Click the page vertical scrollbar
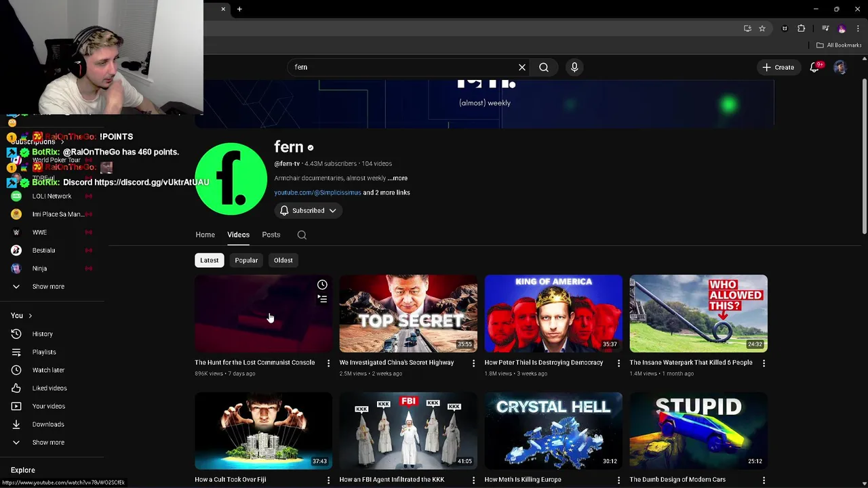This screenshot has width=868, height=488. point(864,157)
